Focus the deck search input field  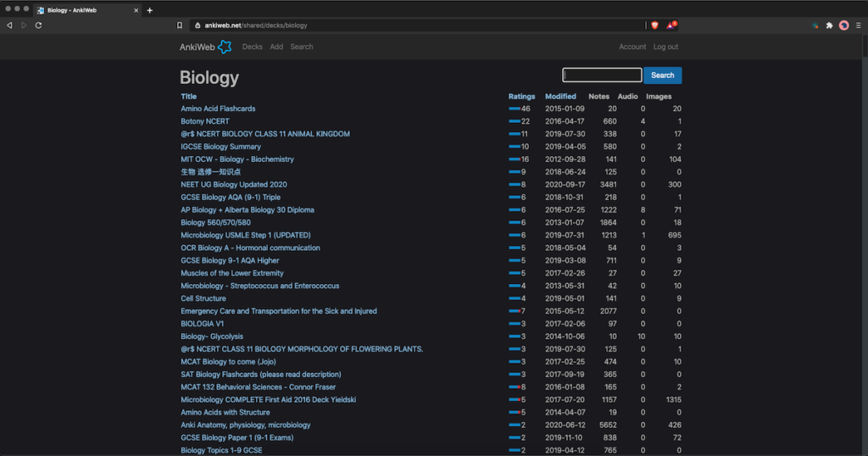pyautogui.click(x=602, y=75)
